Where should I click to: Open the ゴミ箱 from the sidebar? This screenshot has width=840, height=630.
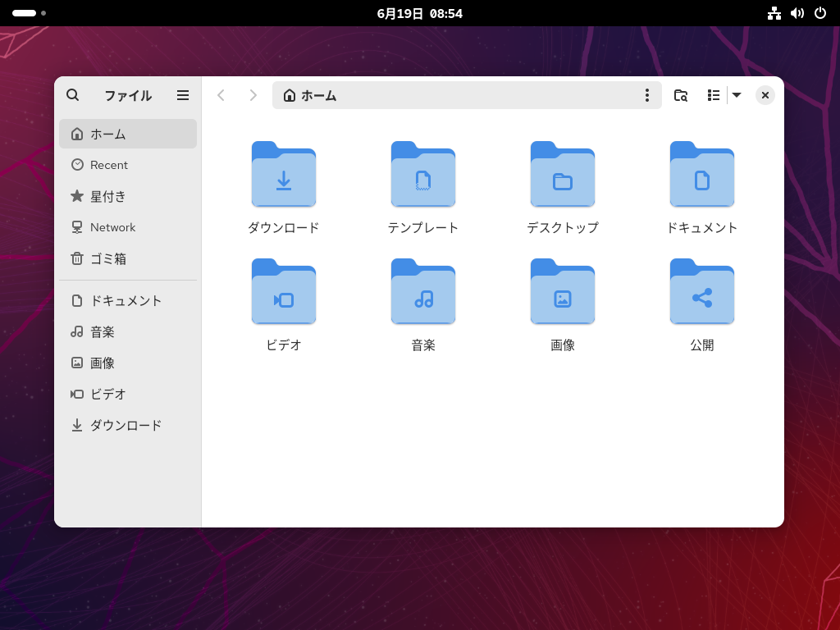[107, 258]
